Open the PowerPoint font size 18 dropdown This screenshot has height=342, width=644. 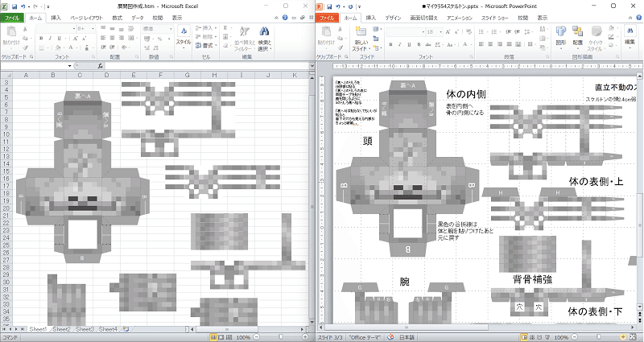(x=441, y=31)
